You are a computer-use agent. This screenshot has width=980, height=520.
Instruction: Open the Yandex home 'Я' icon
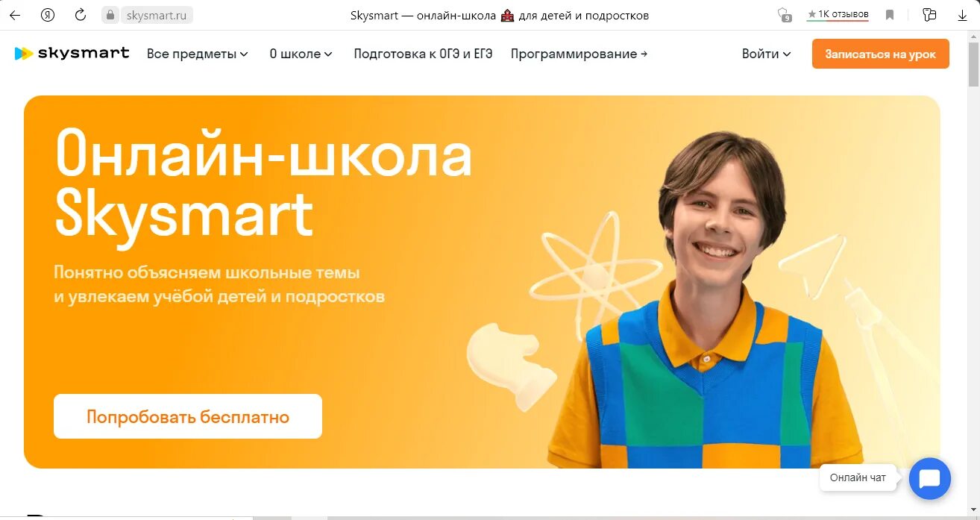tap(48, 15)
